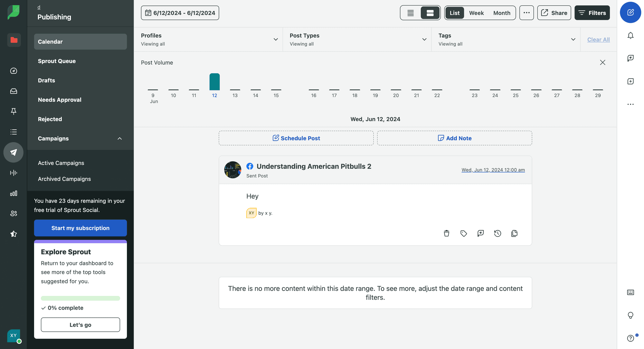
Task: Click the trash icon on the post
Action: click(x=446, y=234)
